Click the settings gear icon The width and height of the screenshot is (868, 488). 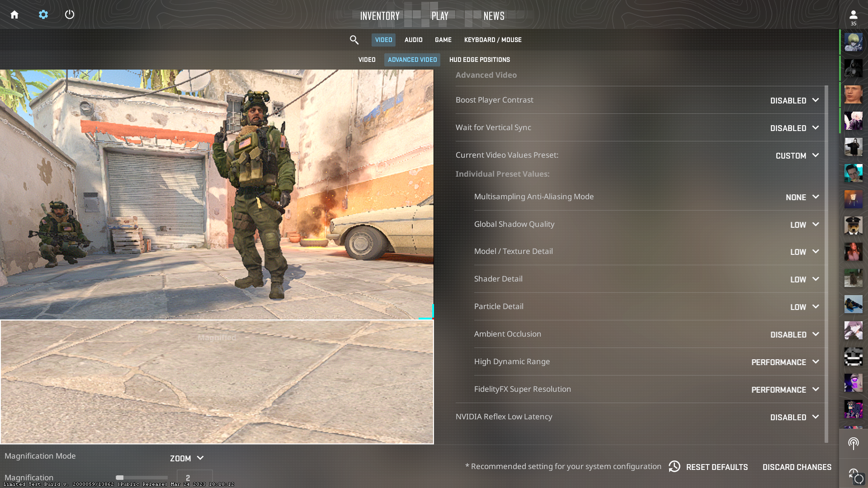pos(42,14)
